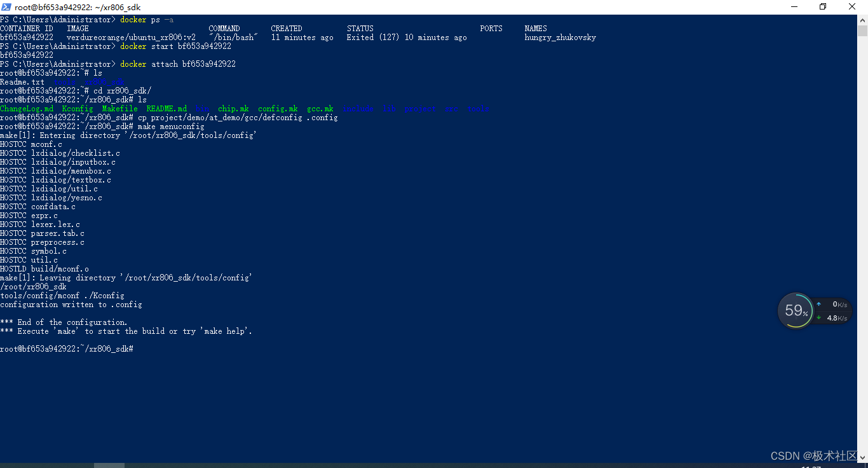Image resolution: width=868 pixels, height=468 pixels.
Task: Click the 'Exited (127) 10 minutes ago' status
Action: 407,38
